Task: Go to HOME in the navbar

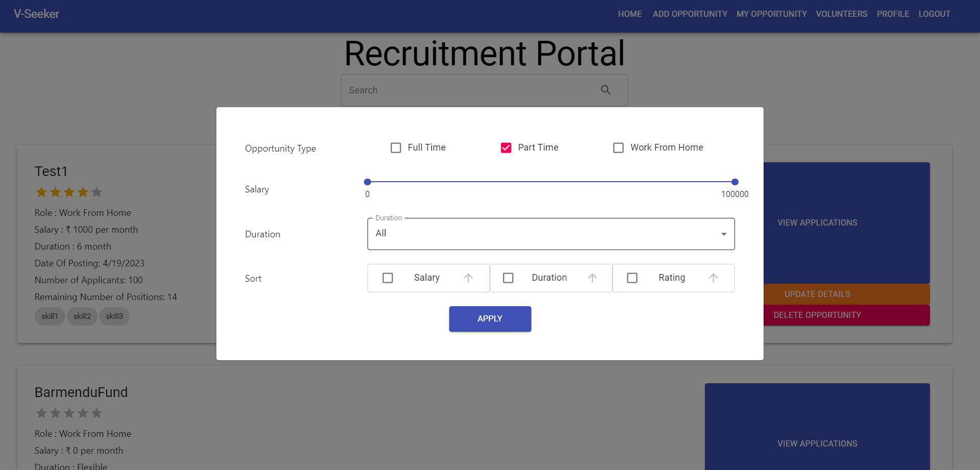Action: (630, 14)
